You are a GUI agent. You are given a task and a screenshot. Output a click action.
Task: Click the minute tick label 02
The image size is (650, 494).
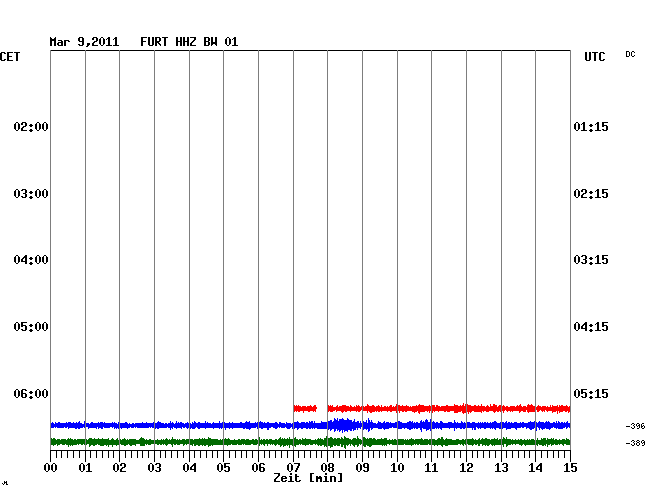(x=119, y=468)
